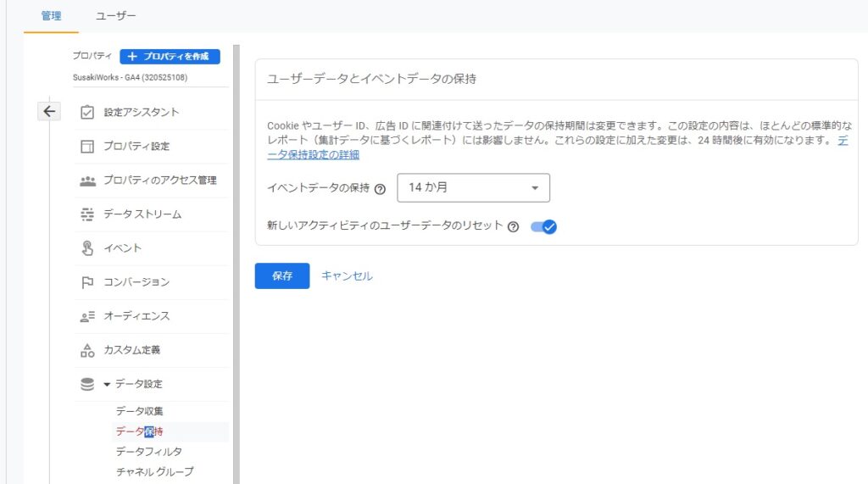Select データ保持 submenu item

point(140,431)
